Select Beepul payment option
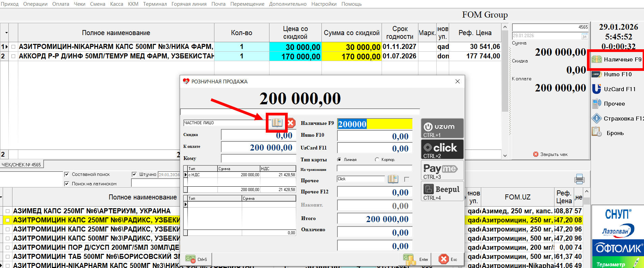Viewport: 644px width, 268px height. [442, 191]
